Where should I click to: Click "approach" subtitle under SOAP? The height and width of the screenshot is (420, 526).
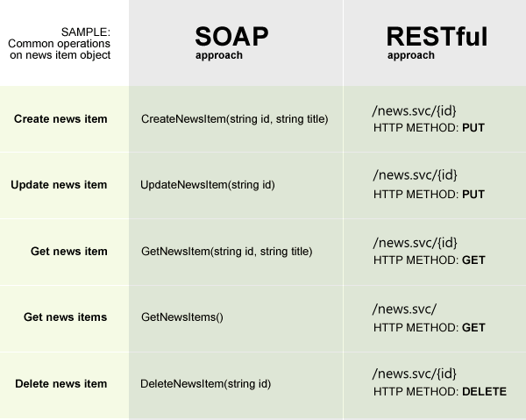218,54
